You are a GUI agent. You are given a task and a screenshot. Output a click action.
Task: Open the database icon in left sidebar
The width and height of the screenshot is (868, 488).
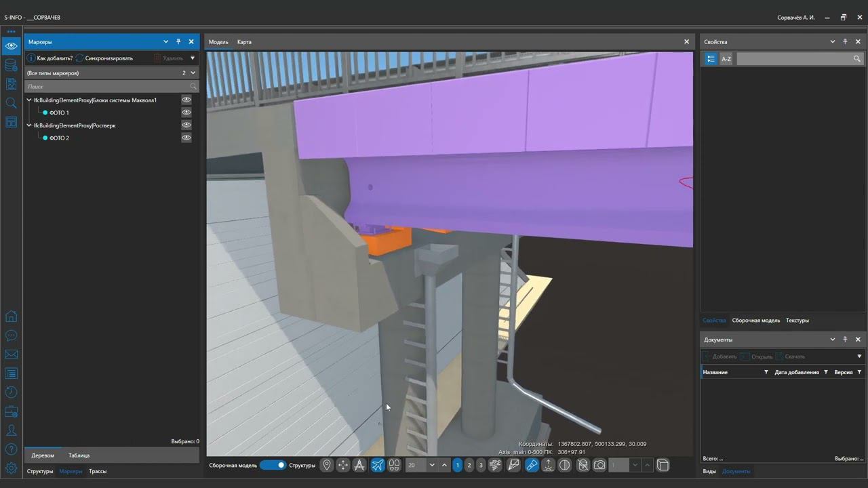11,65
